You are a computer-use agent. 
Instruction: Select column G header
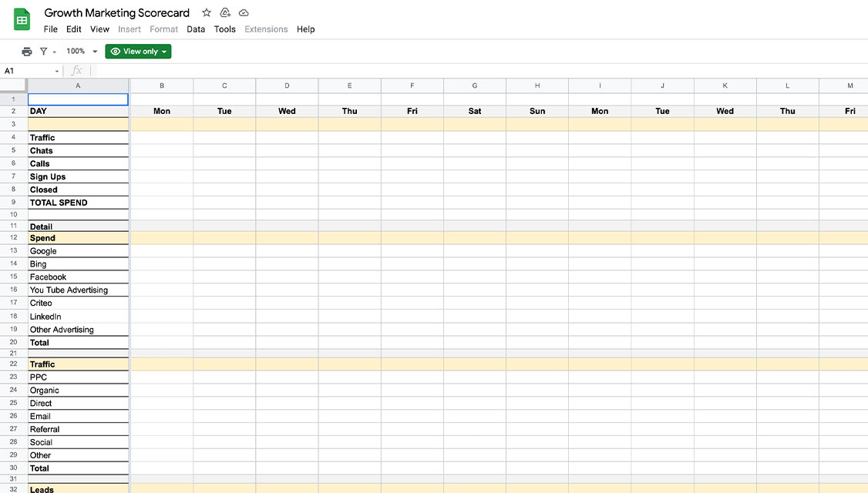pyautogui.click(x=474, y=86)
